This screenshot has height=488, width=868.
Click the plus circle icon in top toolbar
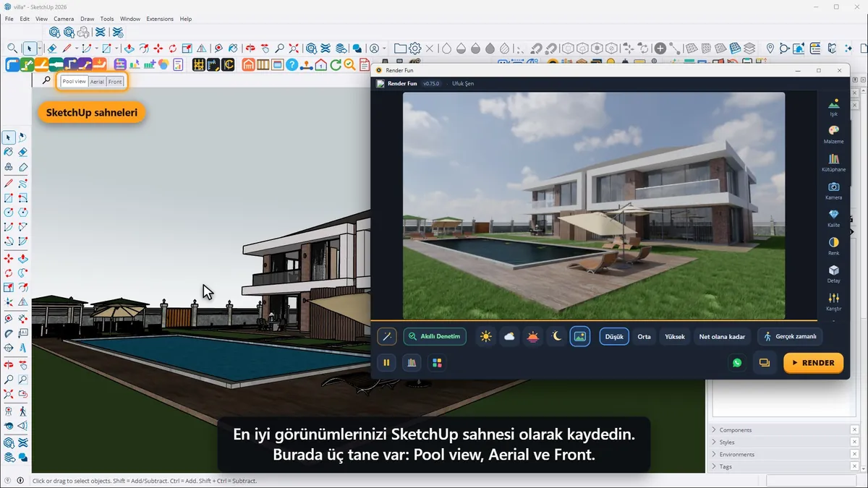660,48
